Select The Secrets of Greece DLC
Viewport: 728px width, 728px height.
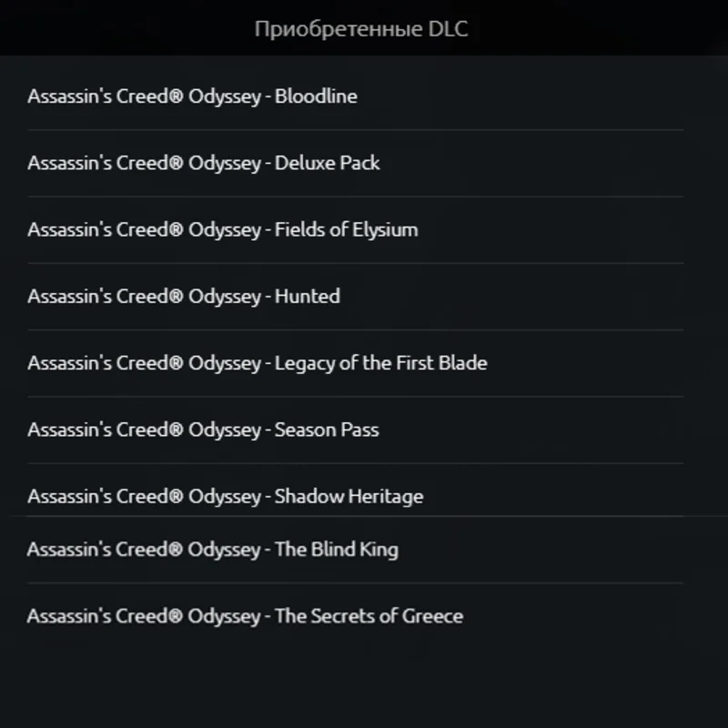pyautogui.click(x=245, y=616)
